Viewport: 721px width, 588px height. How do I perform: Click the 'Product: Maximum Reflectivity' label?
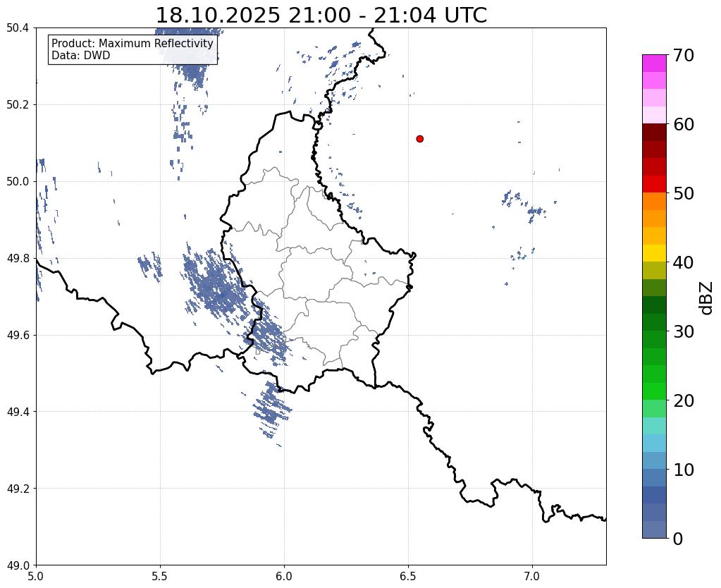[x=133, y=43]
